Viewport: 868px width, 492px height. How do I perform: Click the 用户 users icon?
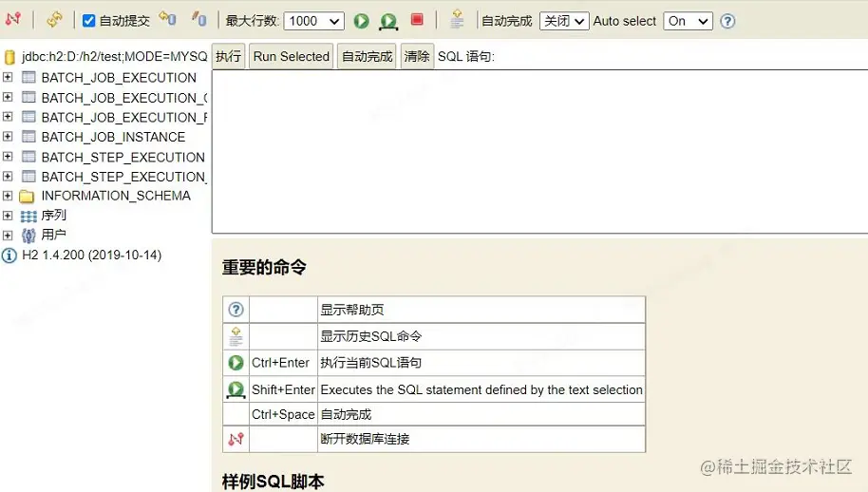28,236
